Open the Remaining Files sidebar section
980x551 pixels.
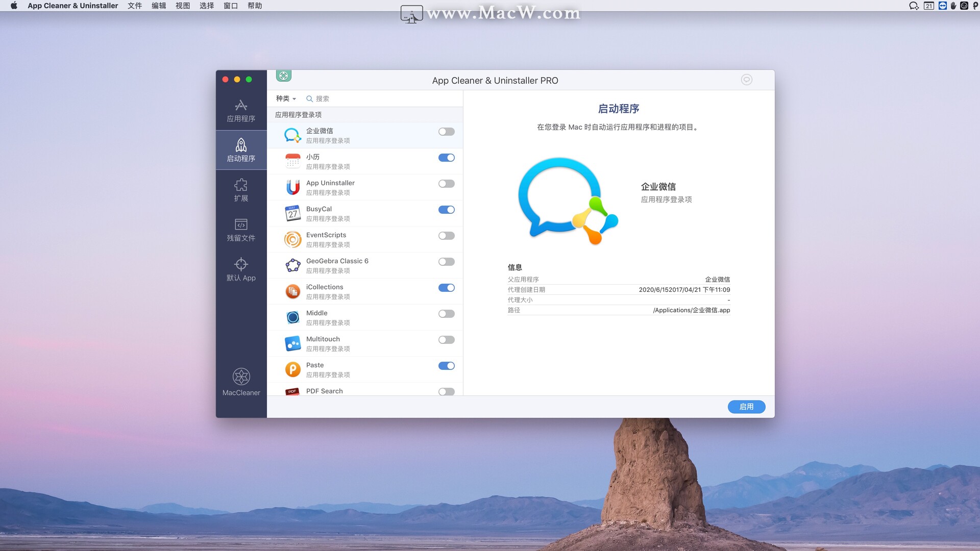241,230
